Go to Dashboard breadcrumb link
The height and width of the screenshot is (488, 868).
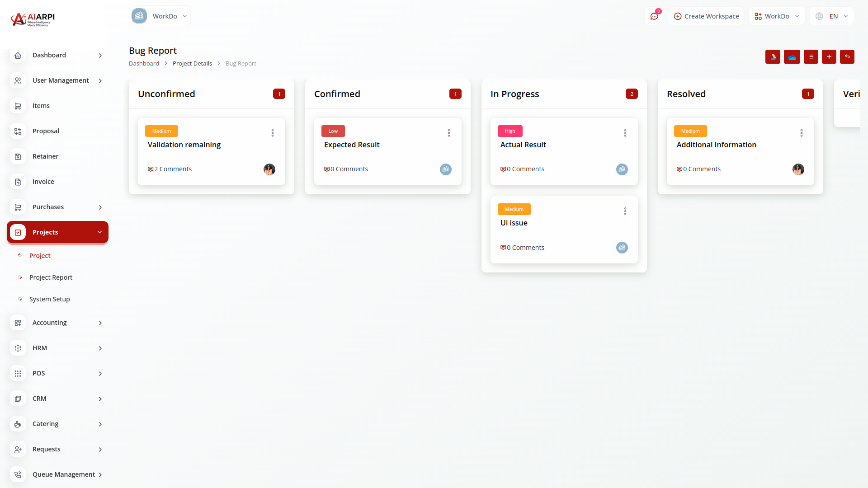tap(144, 64)
